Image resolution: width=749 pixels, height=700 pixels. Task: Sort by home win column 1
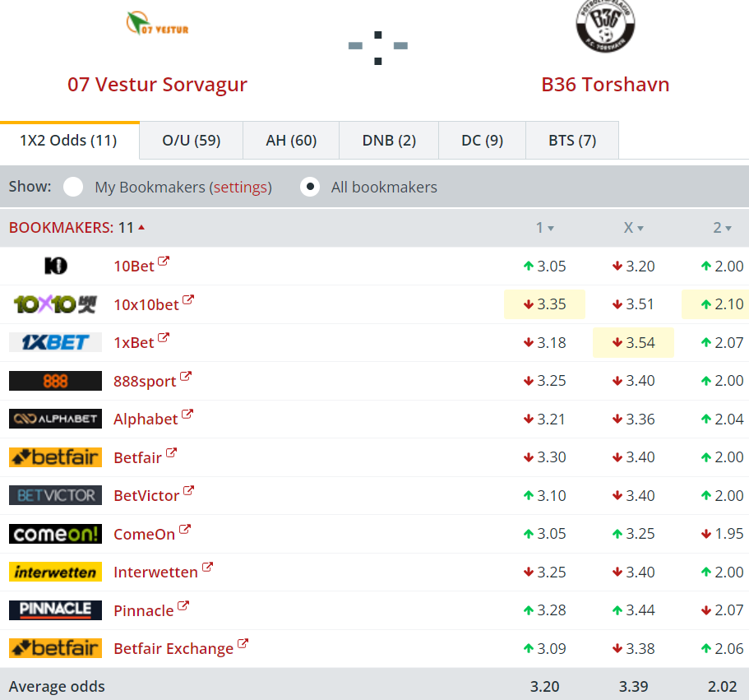(x=544, y=228)
